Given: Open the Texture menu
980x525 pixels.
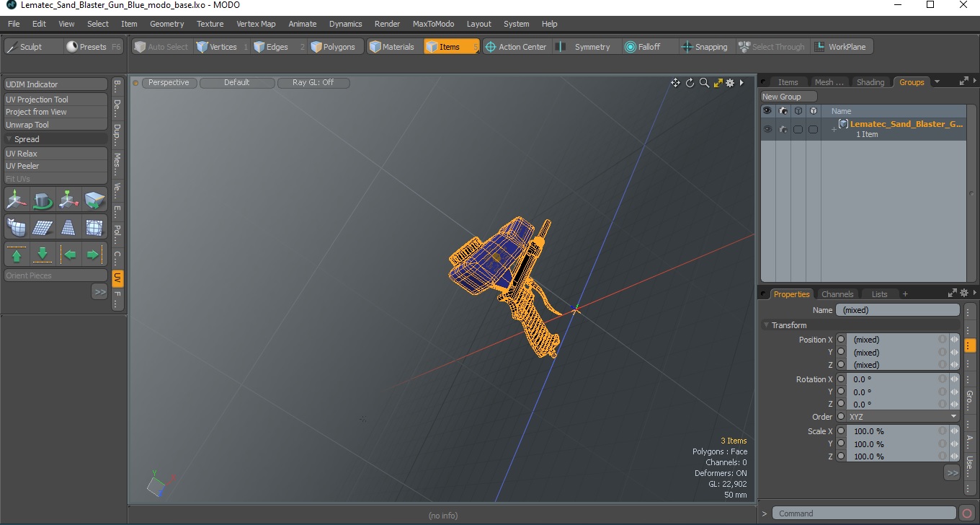Looking at the screenshot, I should (210, 24).
